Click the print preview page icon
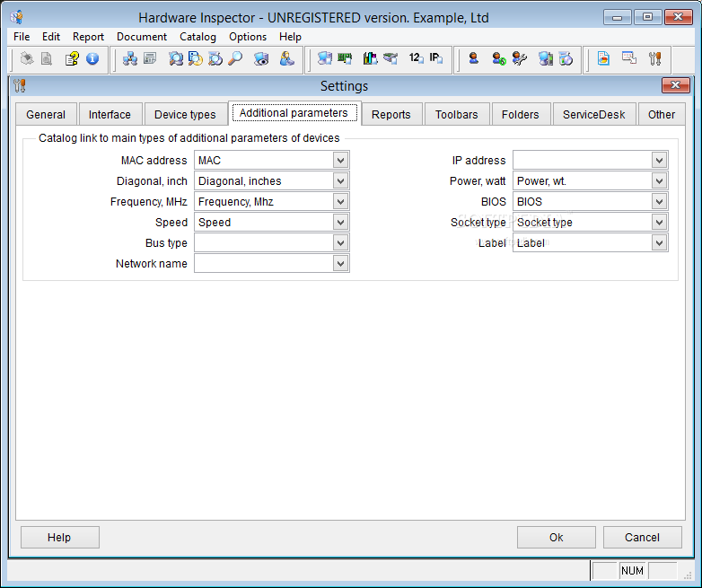Image resolution: width=702 pixels, height=588 pixels. pyautogui.click(x=47, y=58)
